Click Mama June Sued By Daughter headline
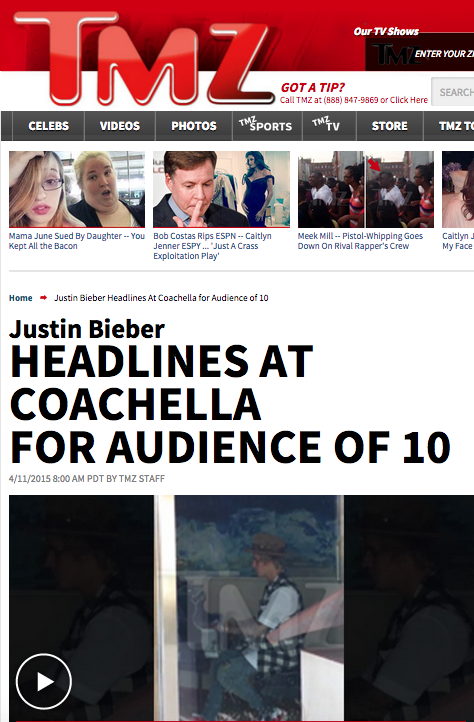Screen dimensions: 474x722 point(77,241)
